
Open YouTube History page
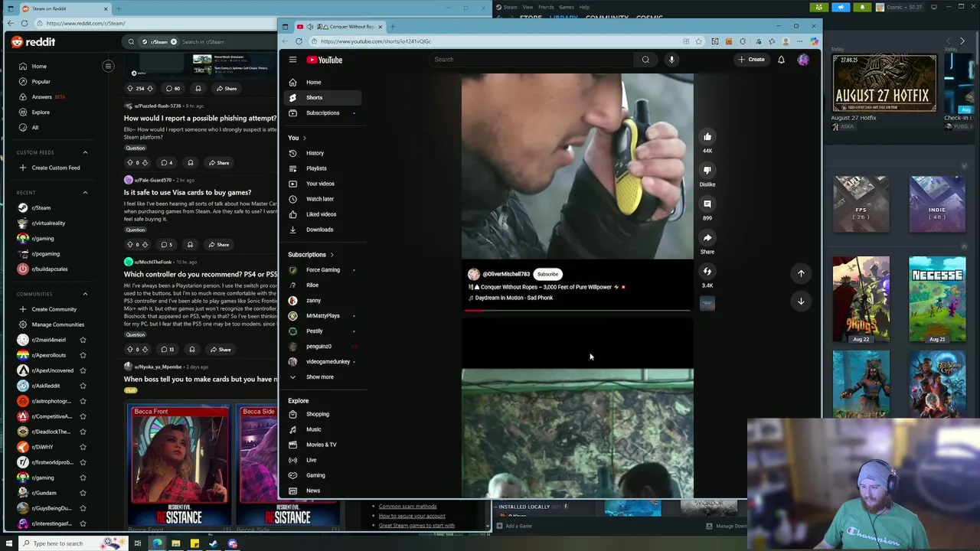point(322,153)
